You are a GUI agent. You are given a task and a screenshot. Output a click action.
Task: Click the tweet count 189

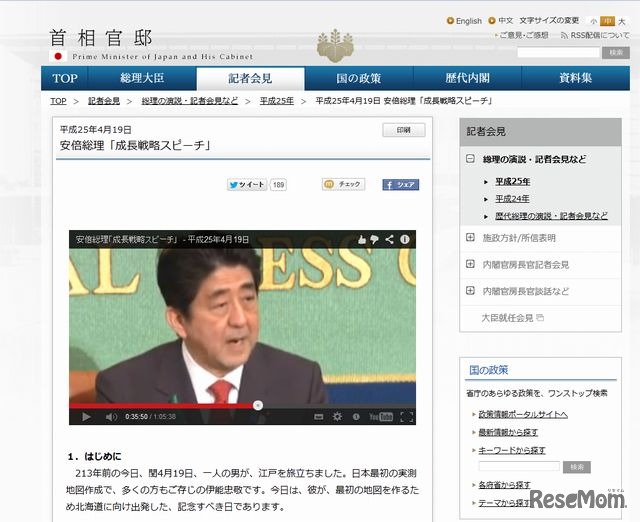pyautogui.click(x=278, y=185)
